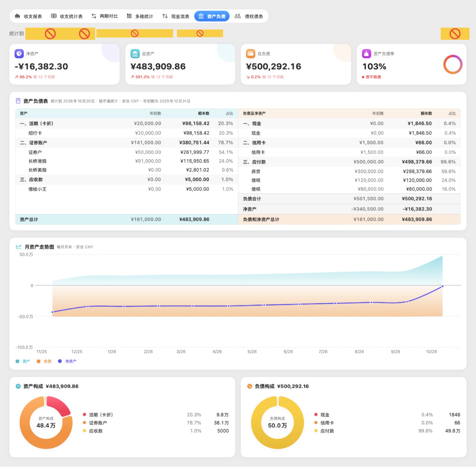
Task: Select the 招行卡 account row
Action: tap(127, 133)
